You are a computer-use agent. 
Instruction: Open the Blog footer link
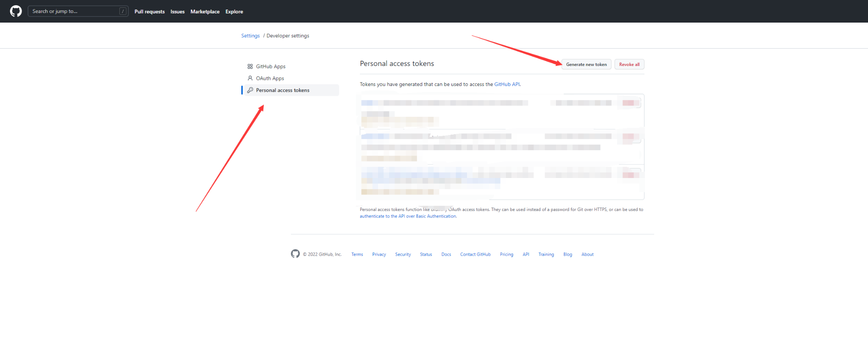(x=568, y=254)
